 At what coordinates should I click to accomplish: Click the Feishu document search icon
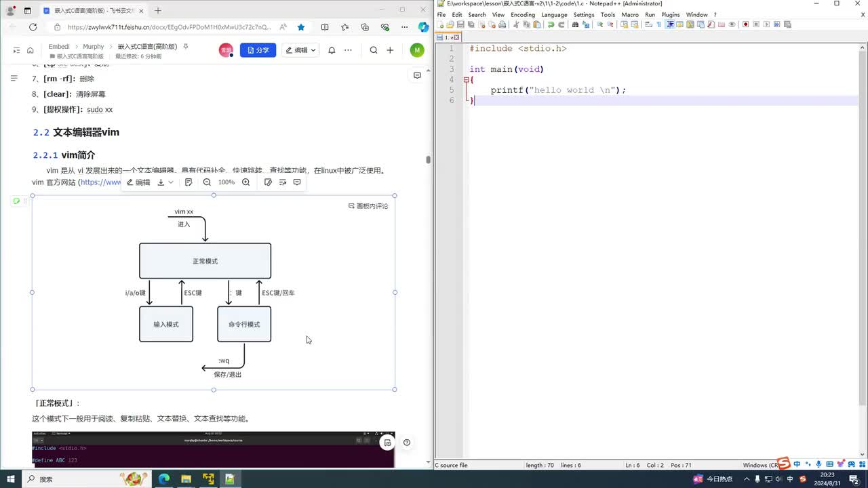[x=374, y=50]
